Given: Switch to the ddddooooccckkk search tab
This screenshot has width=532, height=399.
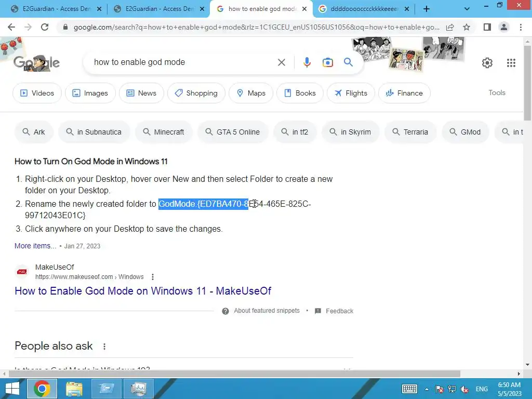Looking at the screenshot, I should click(364, 9).
